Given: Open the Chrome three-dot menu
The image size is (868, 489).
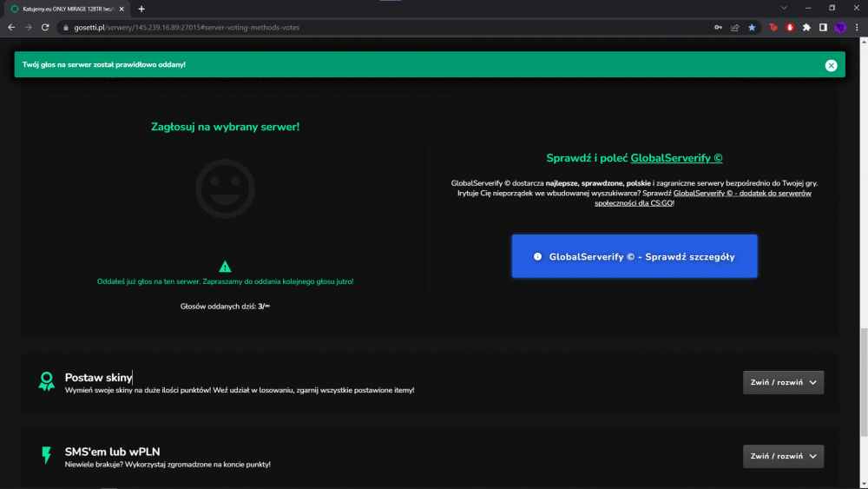Looking at the screenshot, I should pyautogui.click(x=857, y=27).
